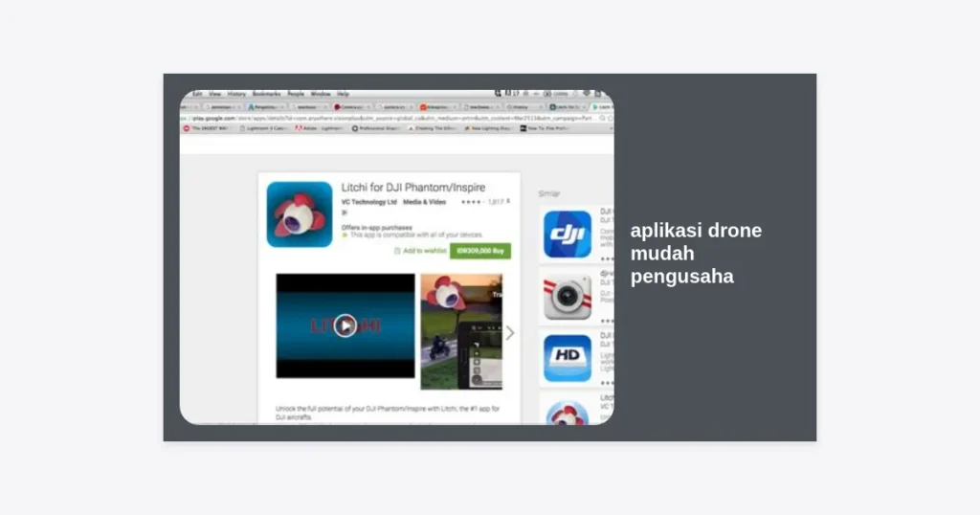Play the Litchi promo video

click(x=345, y=325)
